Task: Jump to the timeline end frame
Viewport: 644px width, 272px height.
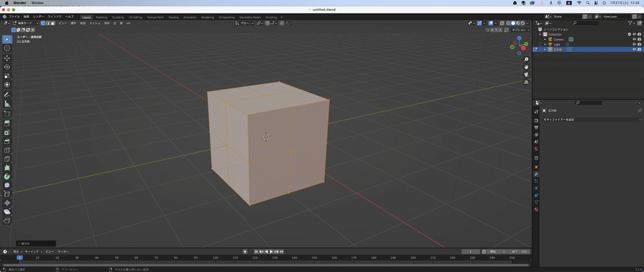Action: coord(281,252)
